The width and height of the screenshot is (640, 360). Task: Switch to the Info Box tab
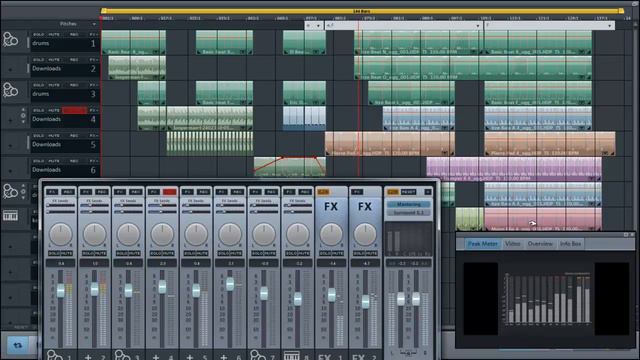(x=570, y=244)
